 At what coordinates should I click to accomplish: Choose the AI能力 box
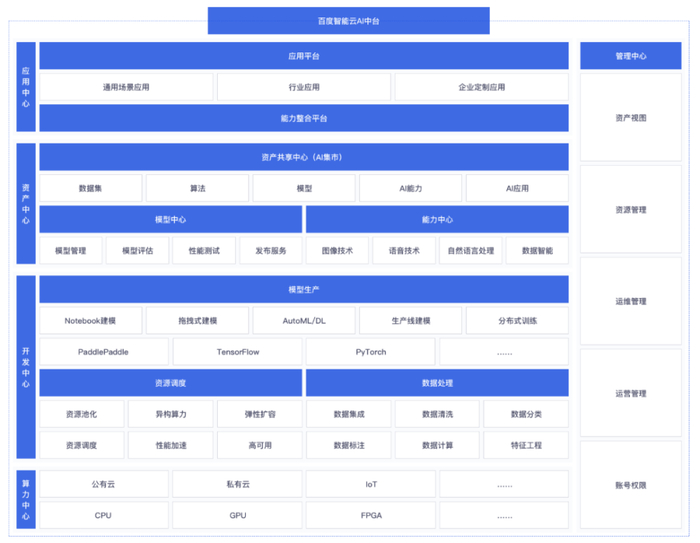pyautogui.click(x=411, y=188)
